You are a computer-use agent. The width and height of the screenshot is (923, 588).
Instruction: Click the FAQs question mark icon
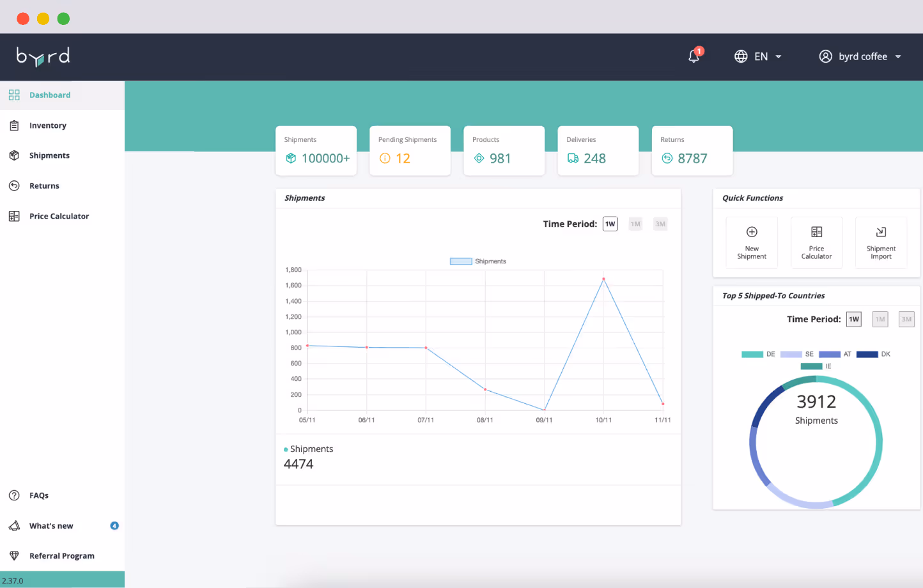click(14, 495)
